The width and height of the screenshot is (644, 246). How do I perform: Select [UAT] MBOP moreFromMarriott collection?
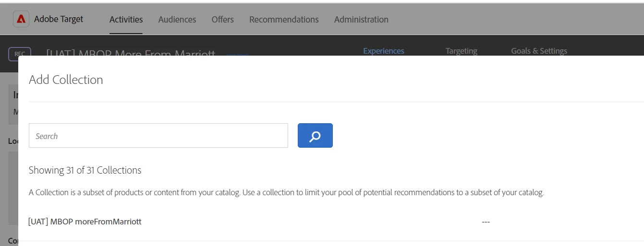(x=85, y=222)
